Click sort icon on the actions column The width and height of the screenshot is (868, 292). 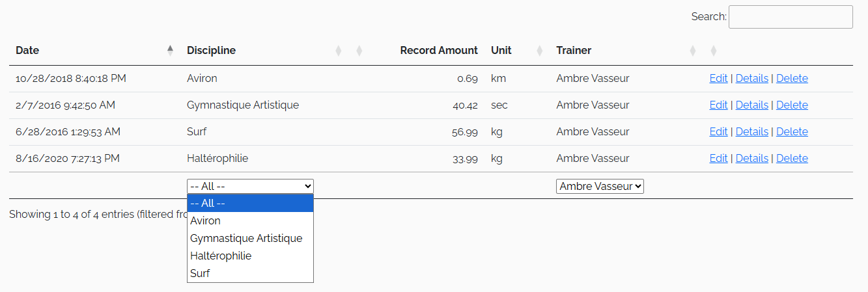(x=714, y=51)
